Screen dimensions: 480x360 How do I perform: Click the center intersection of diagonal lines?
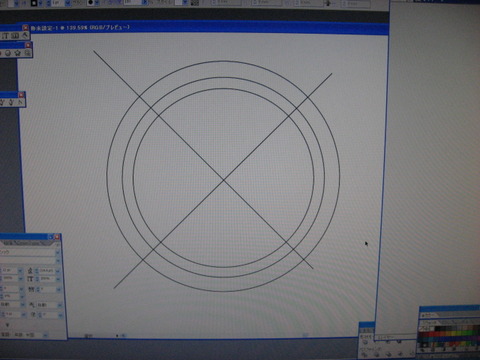[x=224, y=180]
